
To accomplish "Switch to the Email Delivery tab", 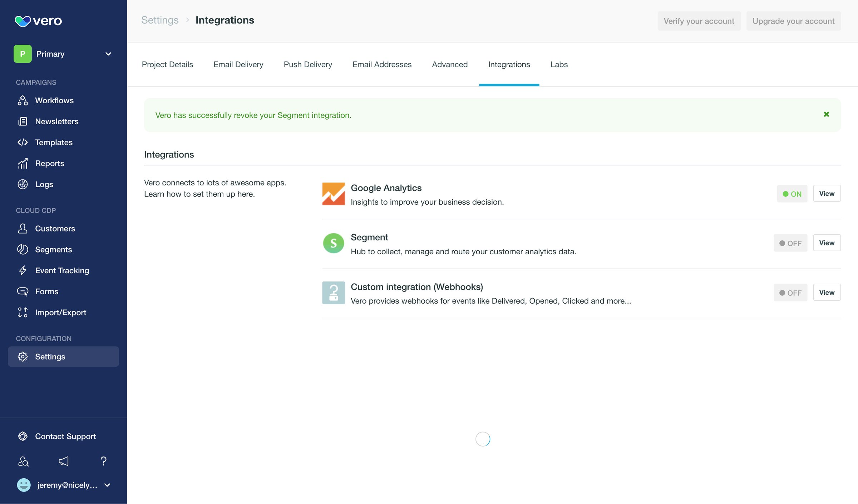I will (238, 64).
